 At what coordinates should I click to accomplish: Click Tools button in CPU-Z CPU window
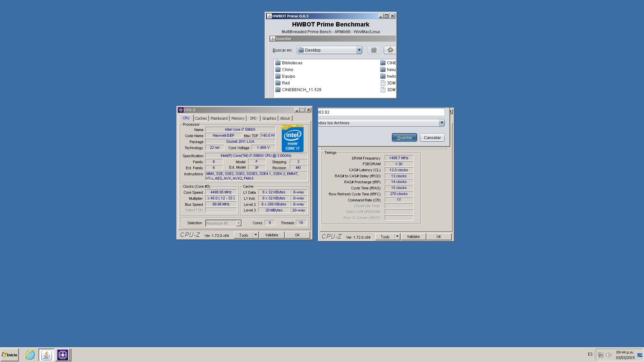coord(244,235)
